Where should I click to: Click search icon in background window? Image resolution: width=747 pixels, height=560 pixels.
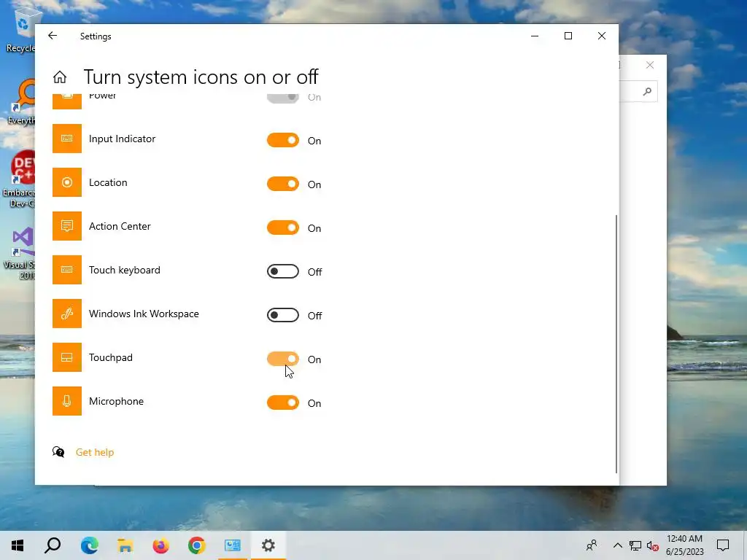pos(647,91)
